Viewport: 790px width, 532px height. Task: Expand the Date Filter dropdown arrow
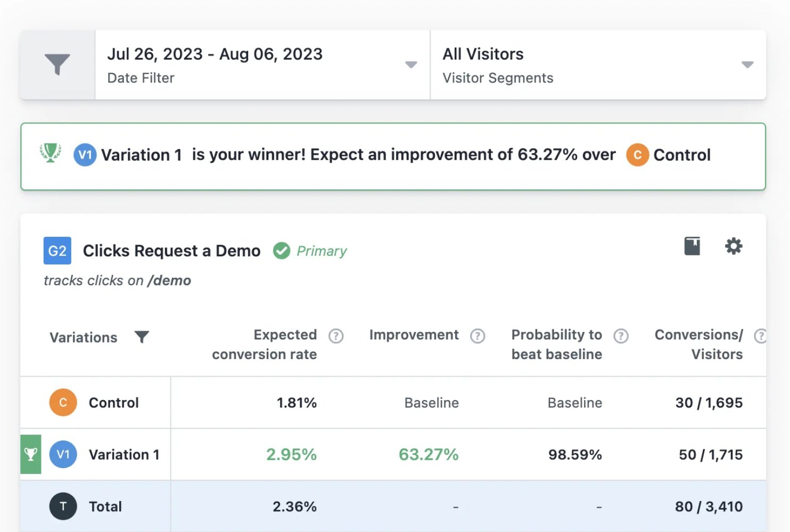411,65
